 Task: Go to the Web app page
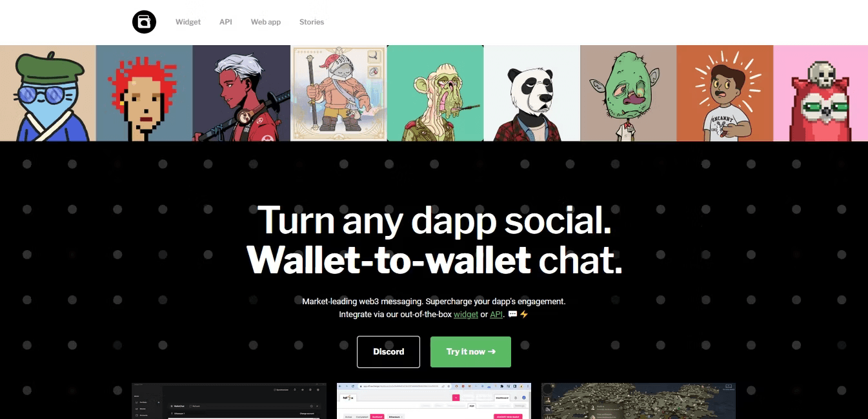tap(266, 22)
